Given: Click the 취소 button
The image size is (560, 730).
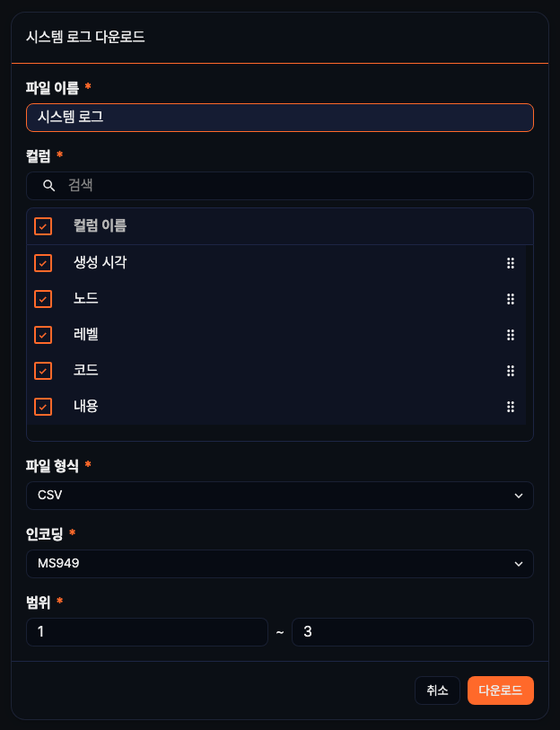Looking at the screenshot, I should pyautogui.click(x=437, y=690).
